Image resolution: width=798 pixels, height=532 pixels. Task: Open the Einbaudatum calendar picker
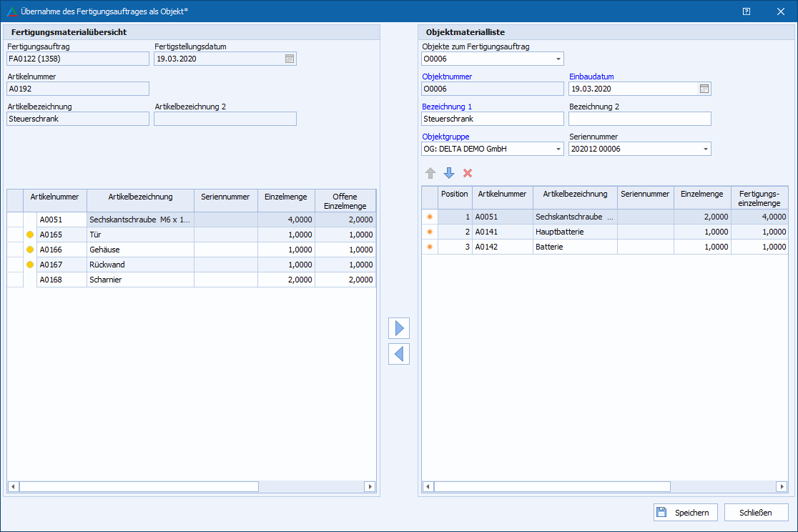(704, 89)
